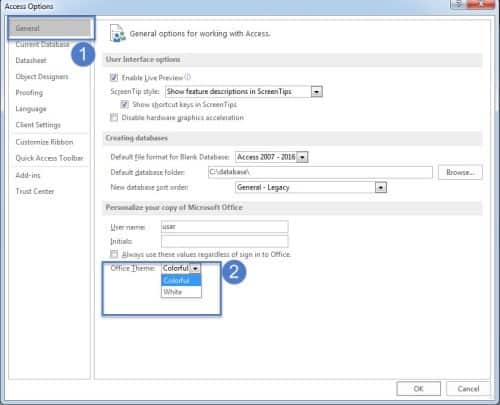Image resolution: width=500 pixels, height=405 pixels.
Task: Collapse the Office Theme dropdown arrow
Action: (x=195, y=268)
